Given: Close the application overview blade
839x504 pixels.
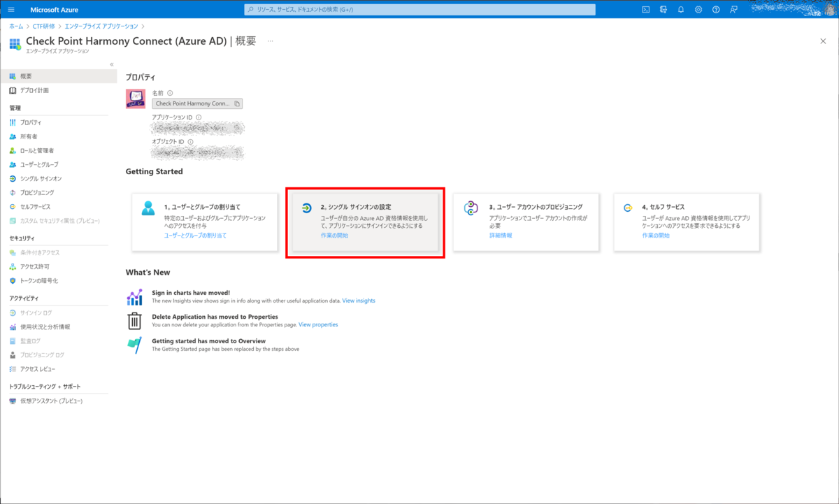Looking at the screenshot, I should point(823,41).
